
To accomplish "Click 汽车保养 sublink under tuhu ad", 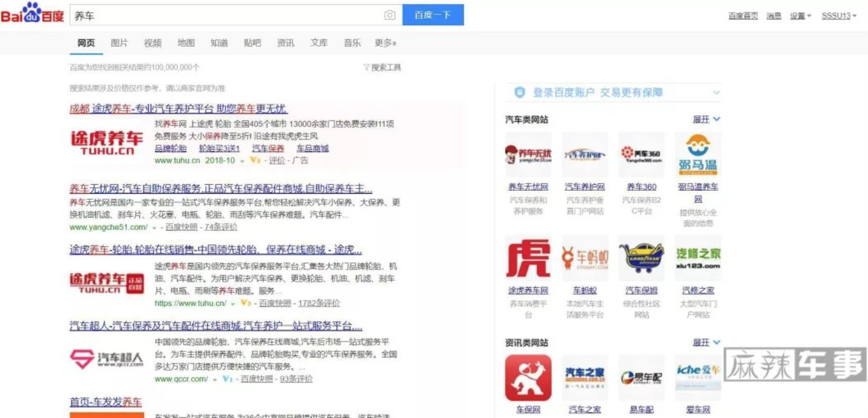I will point(268,148).
